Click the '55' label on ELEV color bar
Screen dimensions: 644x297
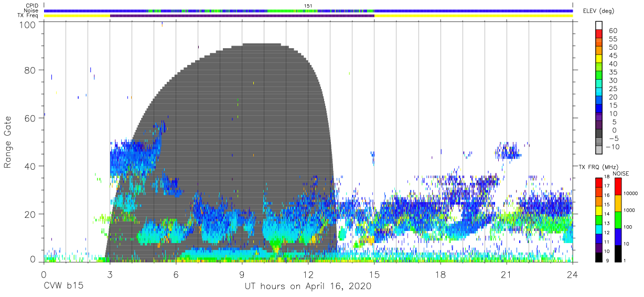pyautogui.click(x=613, y=39)
